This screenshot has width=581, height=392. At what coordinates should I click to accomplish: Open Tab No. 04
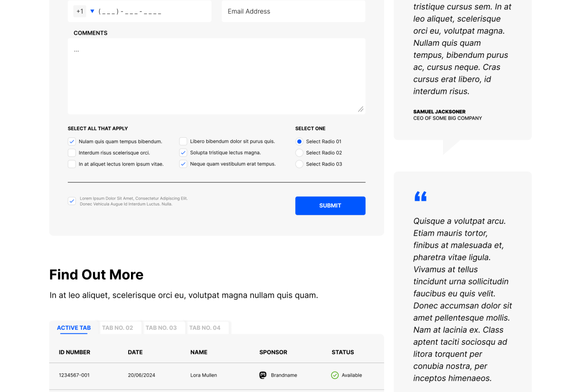coord(205,328)
